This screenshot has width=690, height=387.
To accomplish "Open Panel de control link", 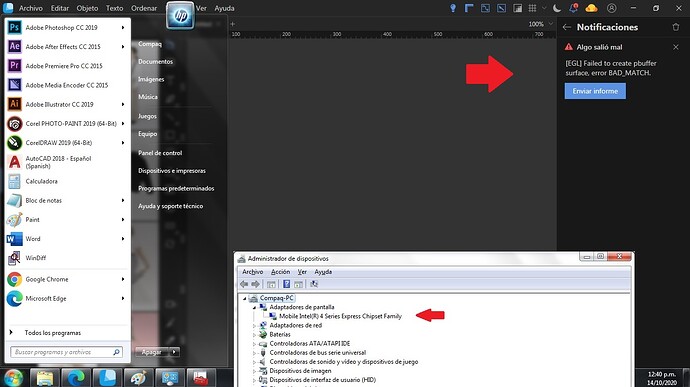I will (160, 153).
